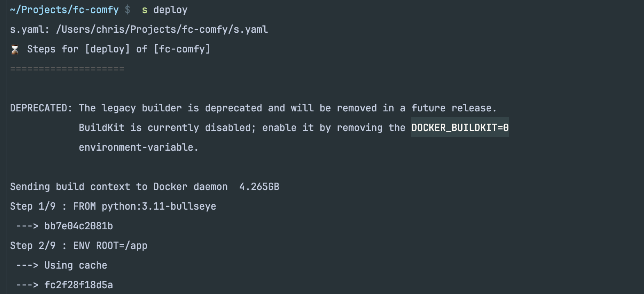Open the /Users/chris/Projects/fc-comfy/s.yaml file path
Screen dimensions: 644x294
(162, 29)
